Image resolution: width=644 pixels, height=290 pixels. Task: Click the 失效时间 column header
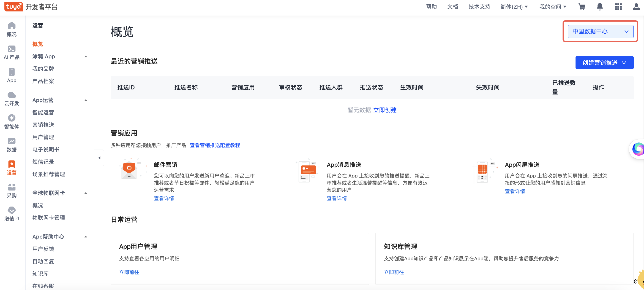click(488, 87)
